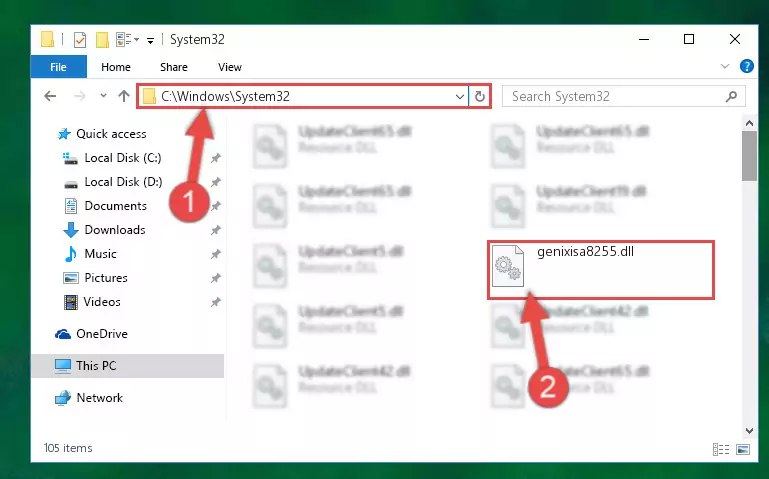Image resolution: width=769 pixels, height=479 pixels.
Task: Open Customize Quick Access Toolbar dropdown
Action: 151,40
